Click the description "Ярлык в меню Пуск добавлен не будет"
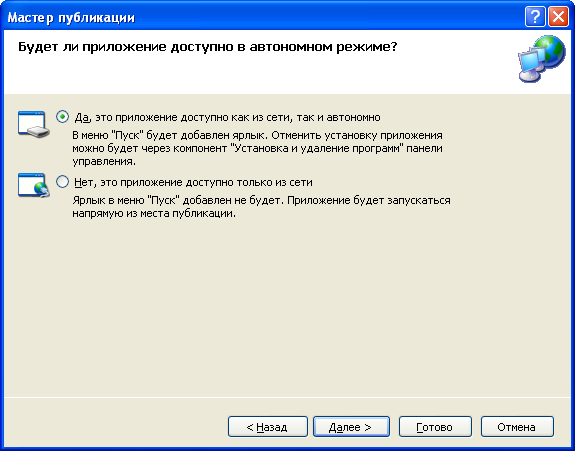This screenshot has width=575, height=451. pos(261,207)
